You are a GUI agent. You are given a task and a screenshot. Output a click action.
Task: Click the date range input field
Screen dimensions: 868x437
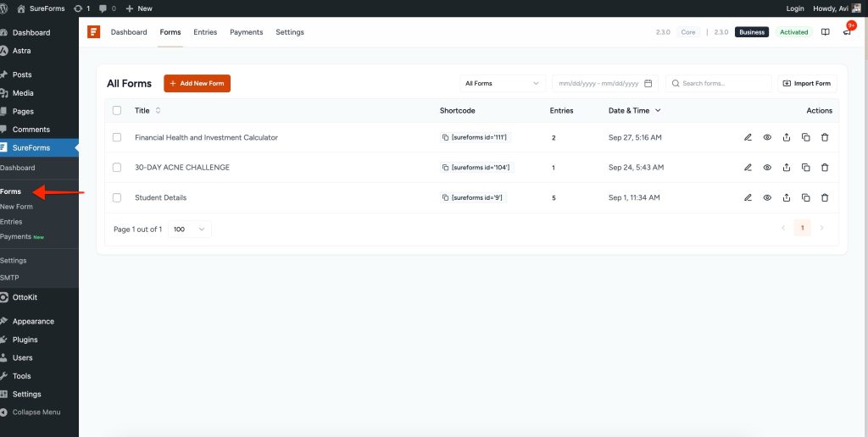(x=605, y=84)
